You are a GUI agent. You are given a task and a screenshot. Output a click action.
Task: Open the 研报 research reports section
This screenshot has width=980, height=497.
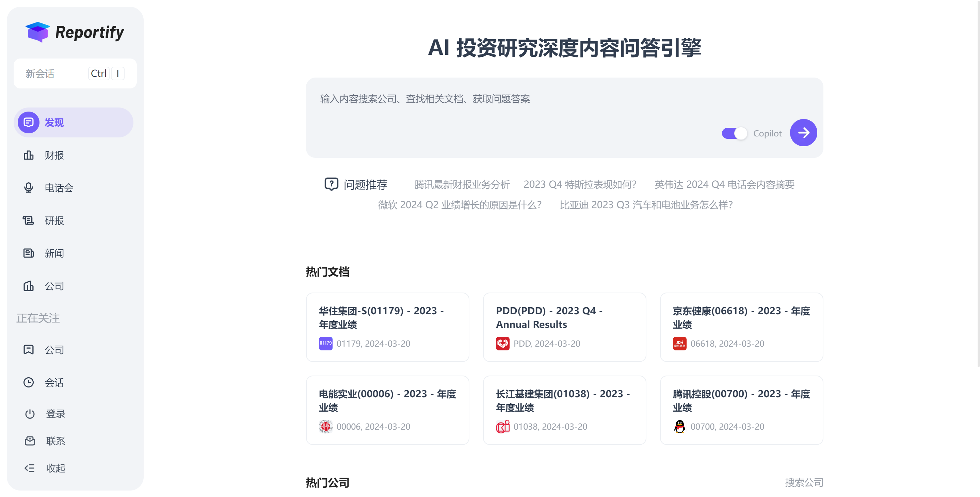click(x=54, y=220)
